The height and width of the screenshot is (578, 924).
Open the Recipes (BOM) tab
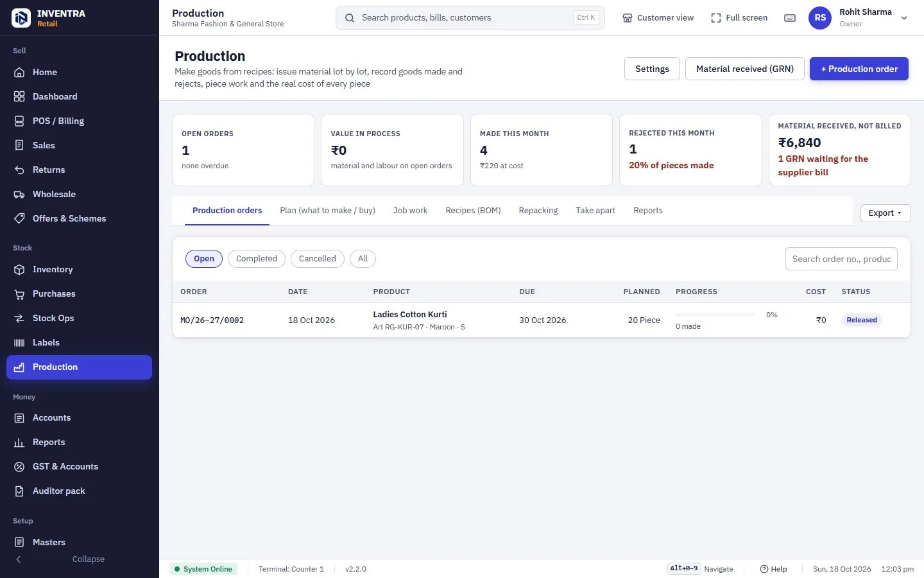473,211
